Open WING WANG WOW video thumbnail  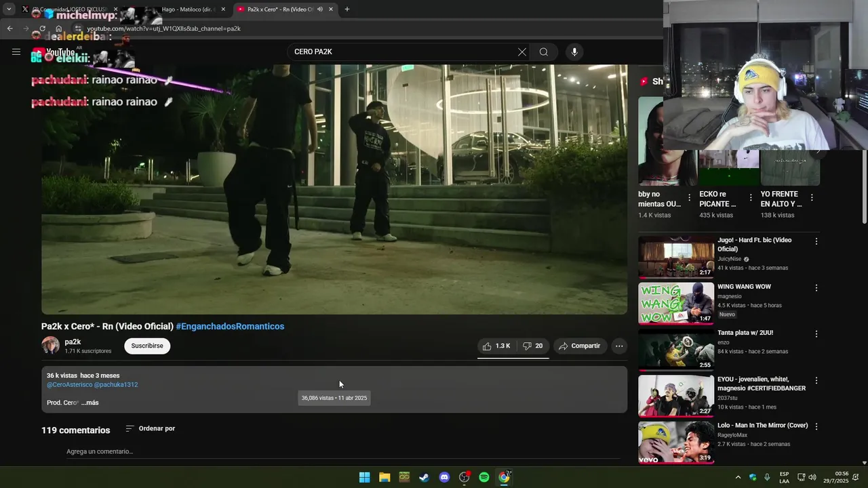tap(675, 303)
